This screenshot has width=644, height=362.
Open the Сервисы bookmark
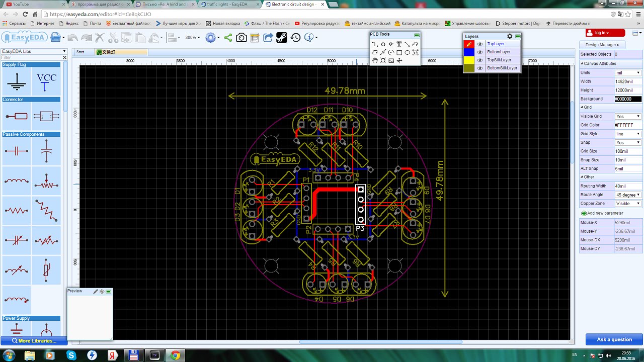pos(14,23)
